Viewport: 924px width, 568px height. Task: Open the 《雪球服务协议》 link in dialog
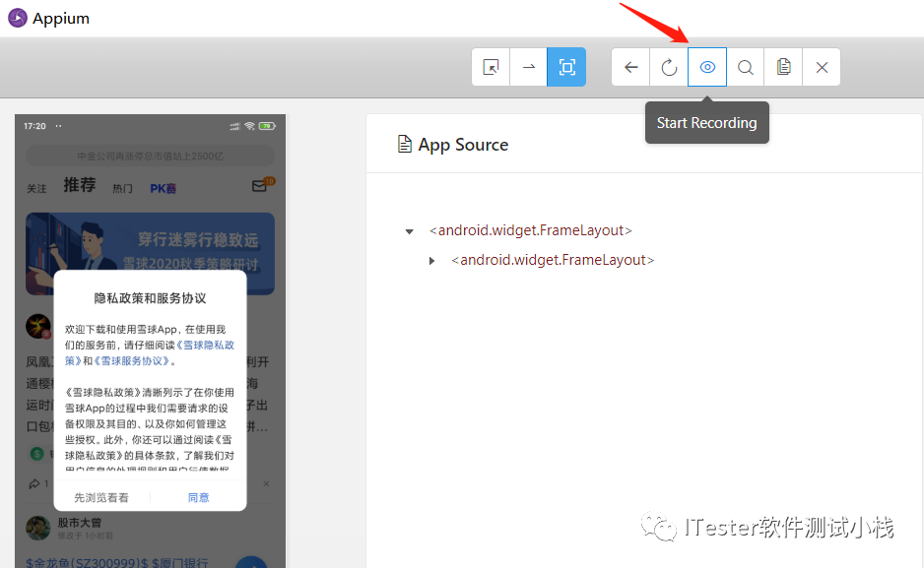(132, 361)
